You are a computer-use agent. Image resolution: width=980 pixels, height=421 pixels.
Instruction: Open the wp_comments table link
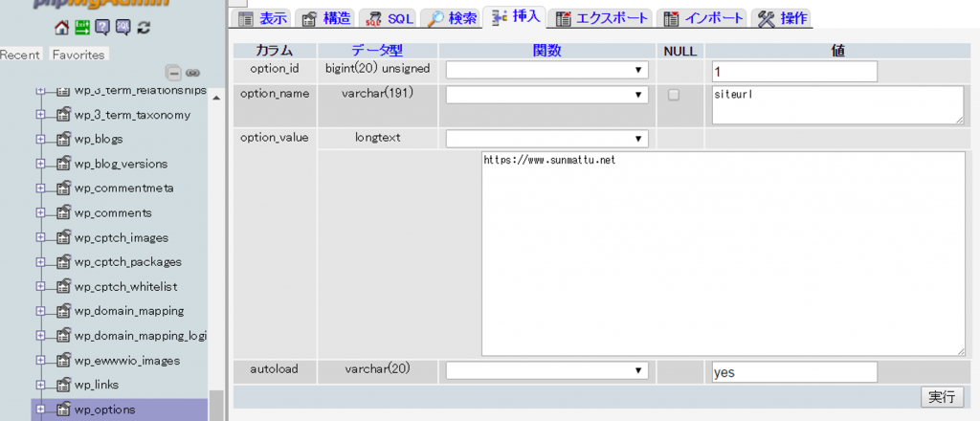113,212
